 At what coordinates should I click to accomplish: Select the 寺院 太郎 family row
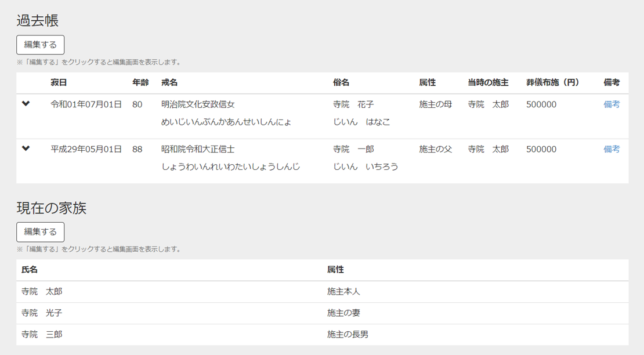point(174,291)
